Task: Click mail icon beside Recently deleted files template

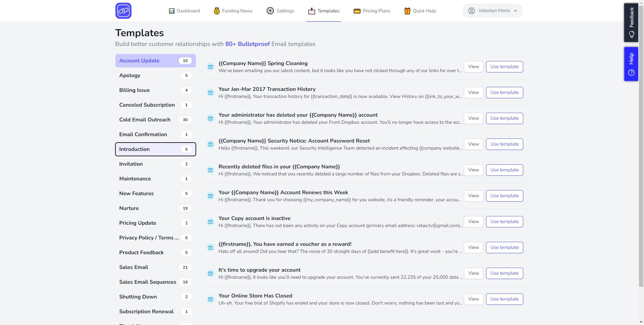Action: click(210, 170)
